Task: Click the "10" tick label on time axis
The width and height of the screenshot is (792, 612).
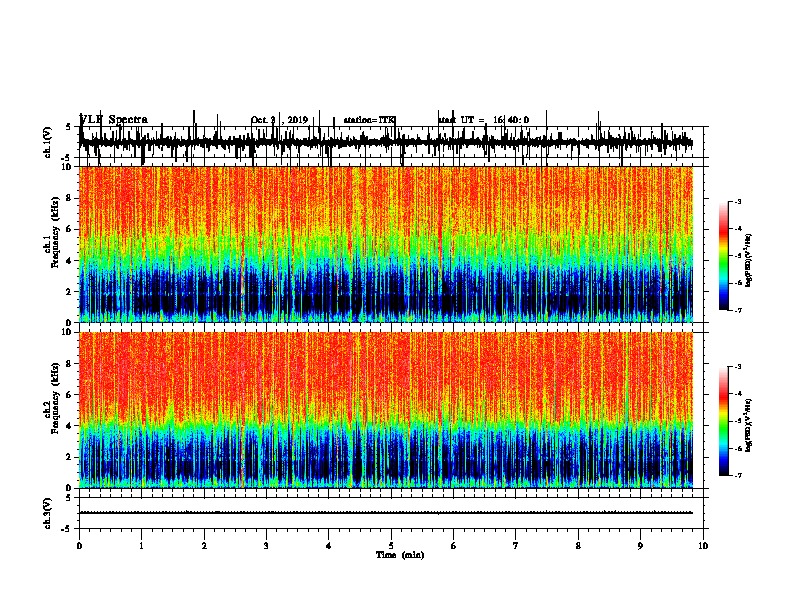Action: coord(703,546)
